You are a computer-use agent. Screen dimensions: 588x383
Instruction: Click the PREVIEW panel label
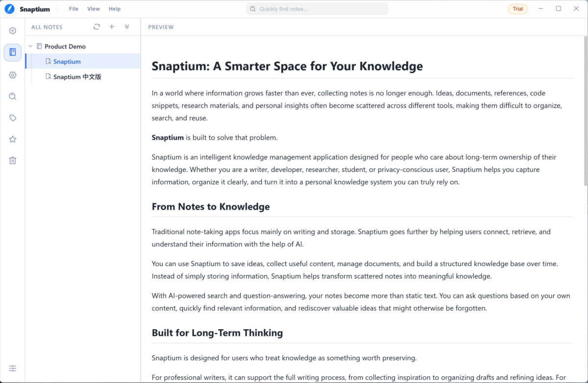(x=161, y=27)
